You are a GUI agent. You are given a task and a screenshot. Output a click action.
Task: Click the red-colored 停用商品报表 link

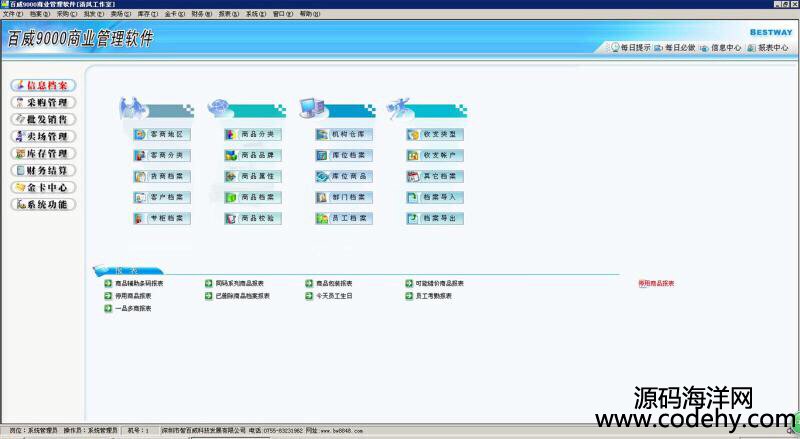[656, 283]
